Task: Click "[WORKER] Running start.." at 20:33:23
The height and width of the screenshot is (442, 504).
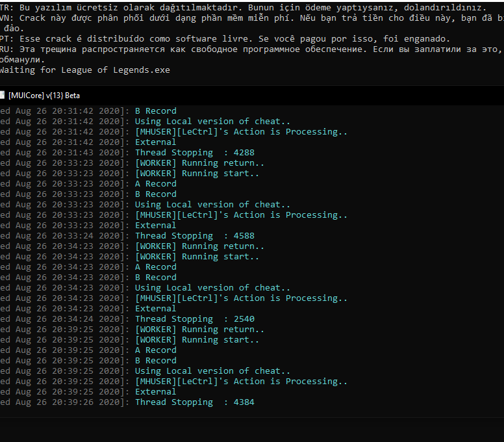Action: pos(197,174)
